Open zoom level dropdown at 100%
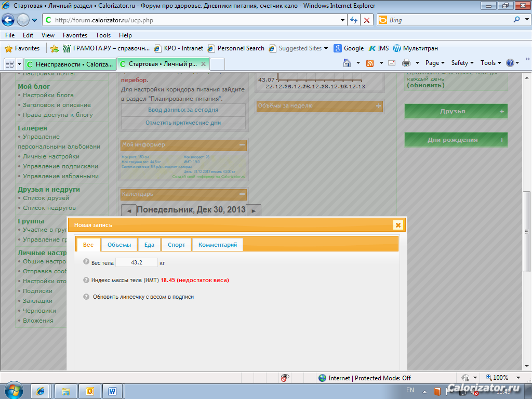 518,378
